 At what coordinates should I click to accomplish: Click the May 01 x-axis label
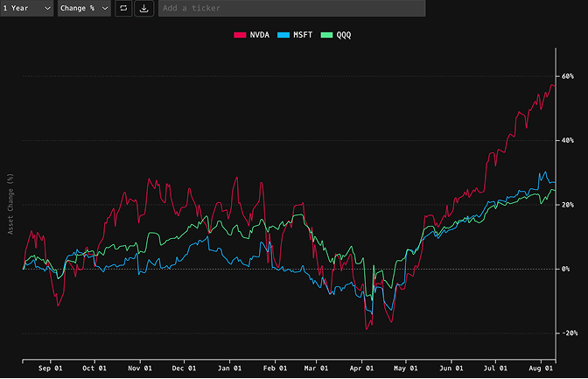(x=406, y=368)
